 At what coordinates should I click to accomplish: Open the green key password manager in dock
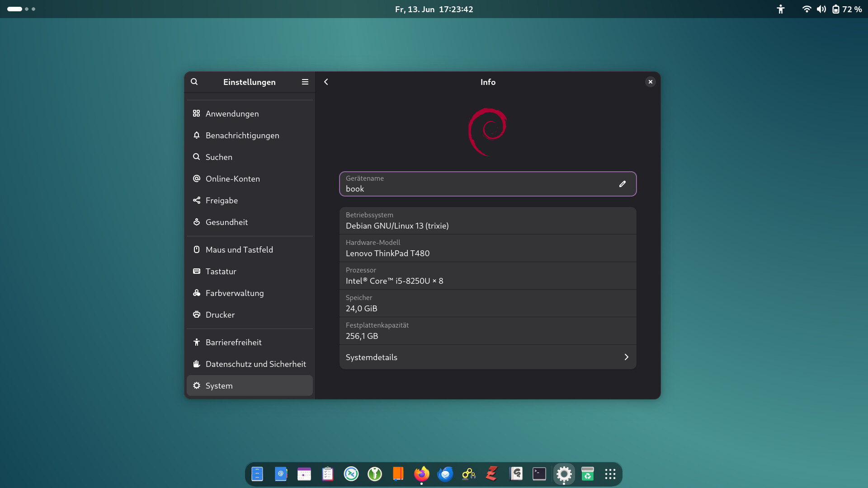point(375,474)
